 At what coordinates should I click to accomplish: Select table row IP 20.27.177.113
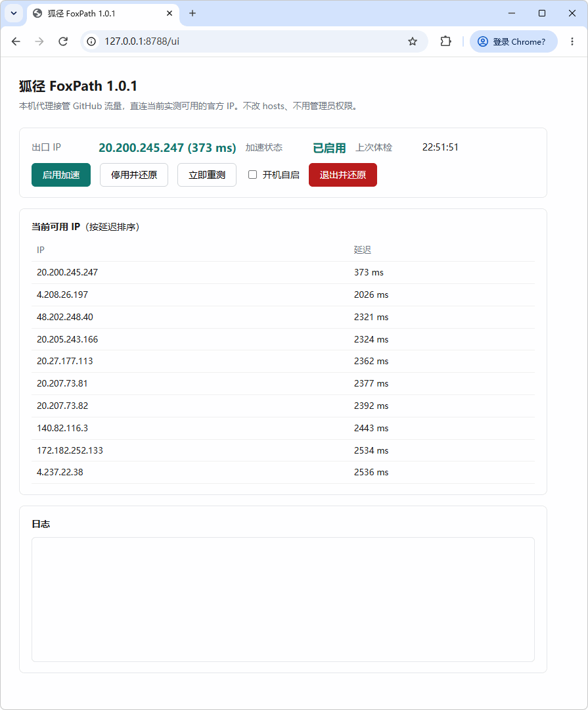coord(283,362)
